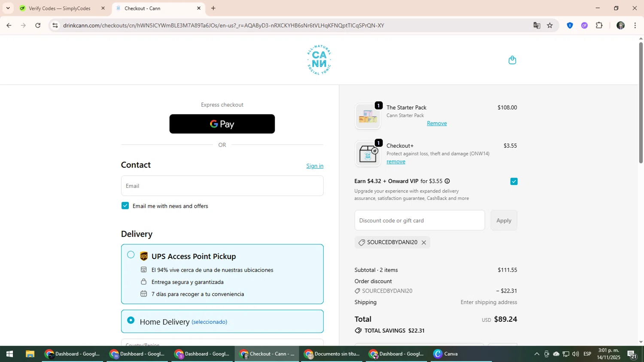This screenshot has height=362, width=644.
Task: Click the taskbar clock showing 3:01 p. m.
Action: [x=609, y=354]
